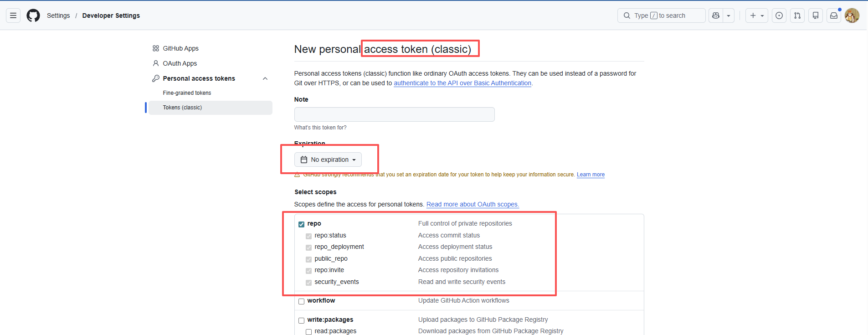The height and width of the screenshot is (335, 868).
Task: Click the "What's this token for?" hint
Action: pyautogui.click(x=320, y=128)
